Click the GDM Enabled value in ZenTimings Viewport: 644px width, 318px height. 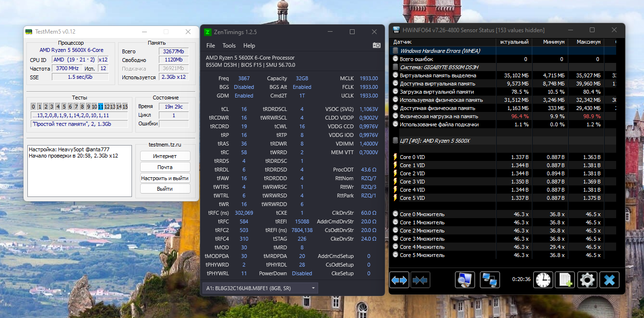pos(244,96)
